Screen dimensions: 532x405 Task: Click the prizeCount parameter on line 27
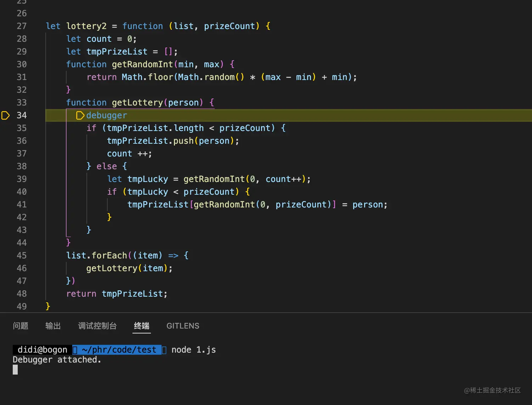tap(230, 26)
